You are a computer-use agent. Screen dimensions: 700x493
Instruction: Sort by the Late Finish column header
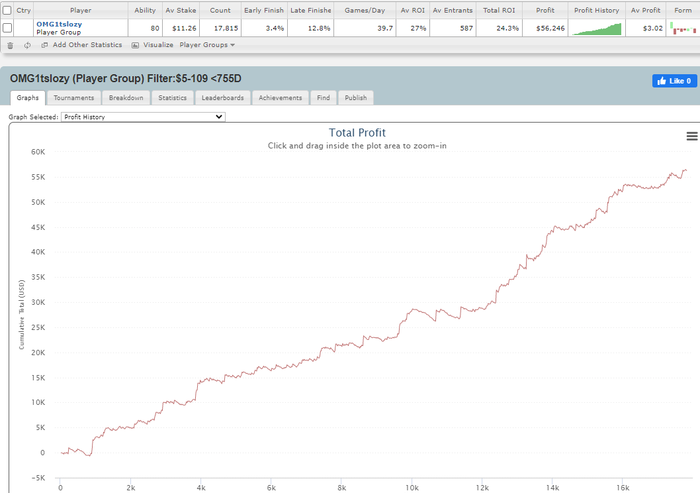(x=311, y=10)
